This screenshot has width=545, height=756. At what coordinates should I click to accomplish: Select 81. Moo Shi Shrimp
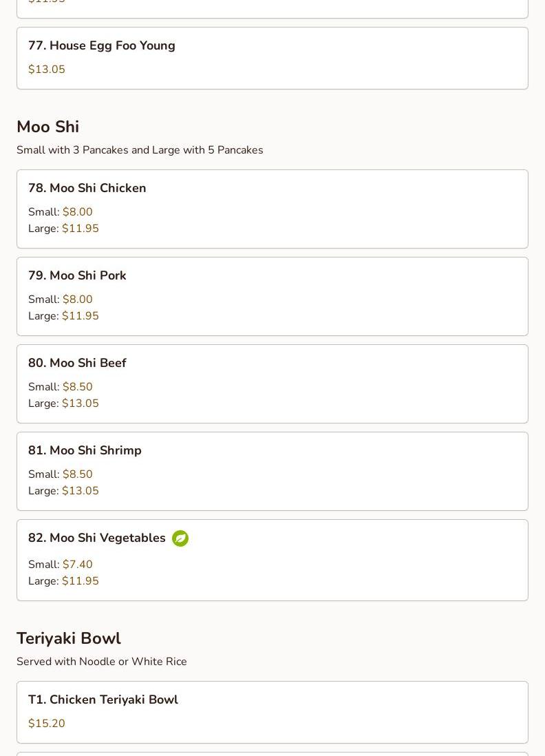[85, 450]
